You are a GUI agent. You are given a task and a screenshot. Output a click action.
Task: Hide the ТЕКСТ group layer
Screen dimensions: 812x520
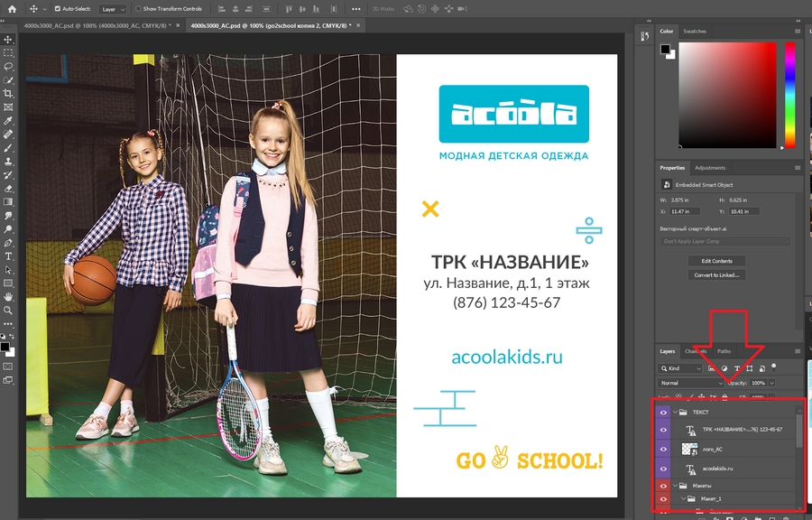pos(663,413)
